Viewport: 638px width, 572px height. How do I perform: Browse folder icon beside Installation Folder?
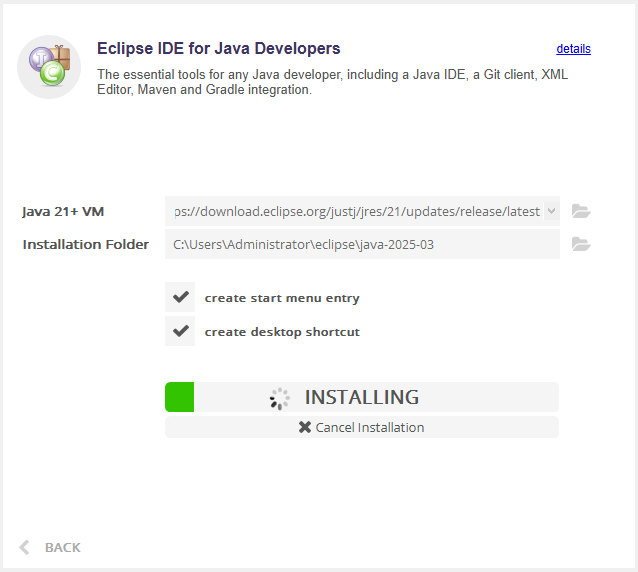[x=581, y=244]
